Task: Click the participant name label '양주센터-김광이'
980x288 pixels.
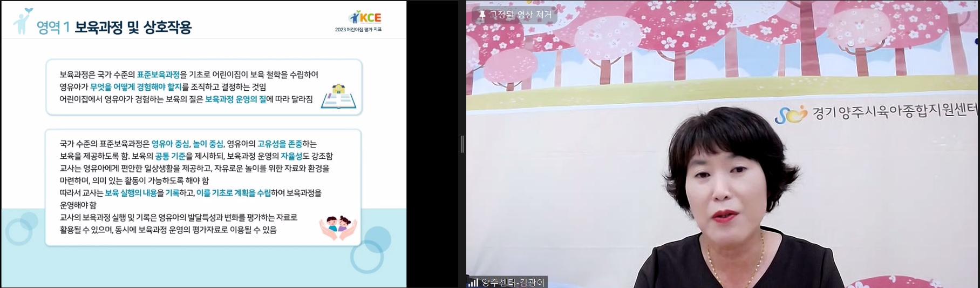Action: (513, 283)
